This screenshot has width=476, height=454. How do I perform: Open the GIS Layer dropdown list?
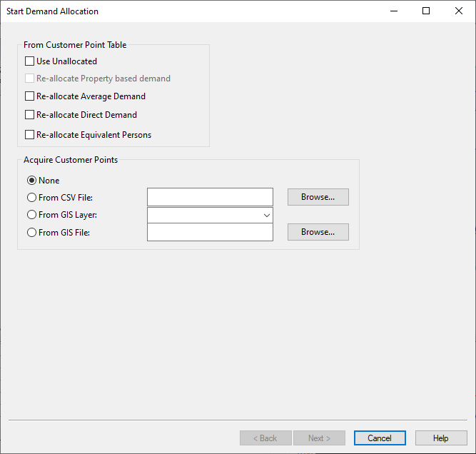pos(210,216)
